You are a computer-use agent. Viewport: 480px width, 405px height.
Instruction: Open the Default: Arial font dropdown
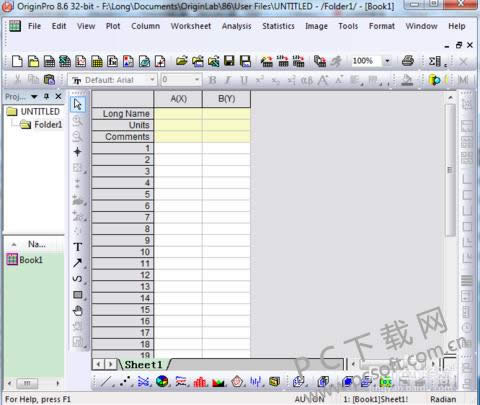(x=152, y=80)
